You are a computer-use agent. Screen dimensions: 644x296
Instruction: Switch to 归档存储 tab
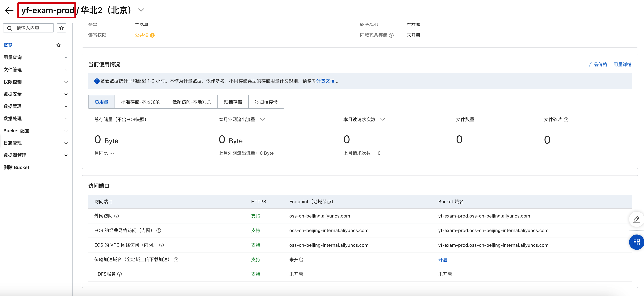(x=233, y=102)
